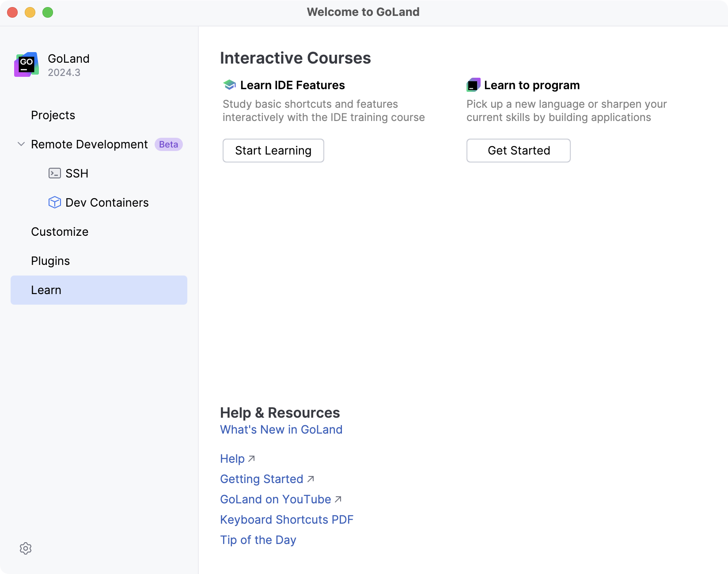This screenshot has height=574, width=728.
Task: Open the Keyboard Shortcuts PDF
Action: tap(286, 520)
